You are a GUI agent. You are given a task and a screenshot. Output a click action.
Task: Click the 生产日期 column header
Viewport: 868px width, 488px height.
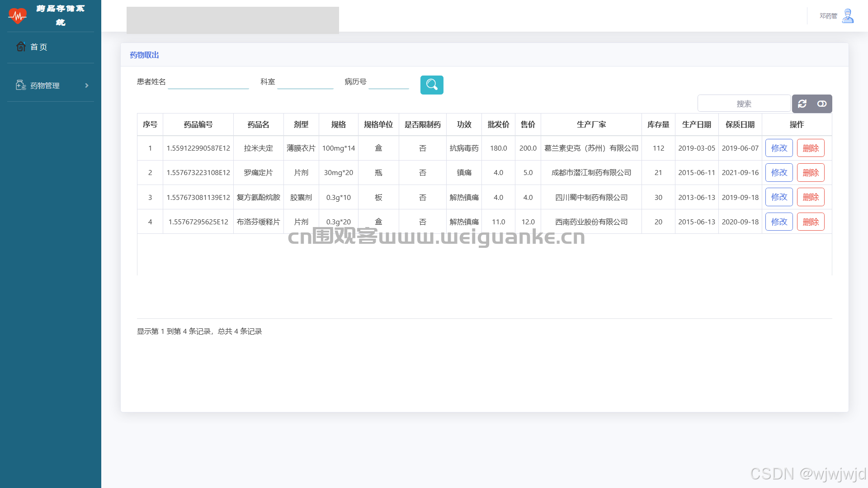(697, 124)
